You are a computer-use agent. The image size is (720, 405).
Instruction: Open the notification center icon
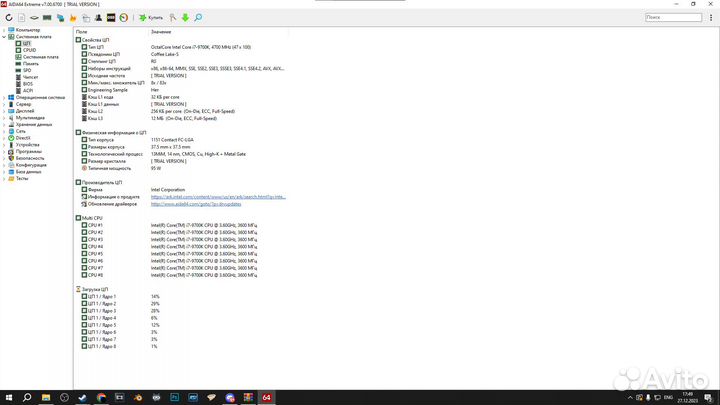[x=709, y=397]
